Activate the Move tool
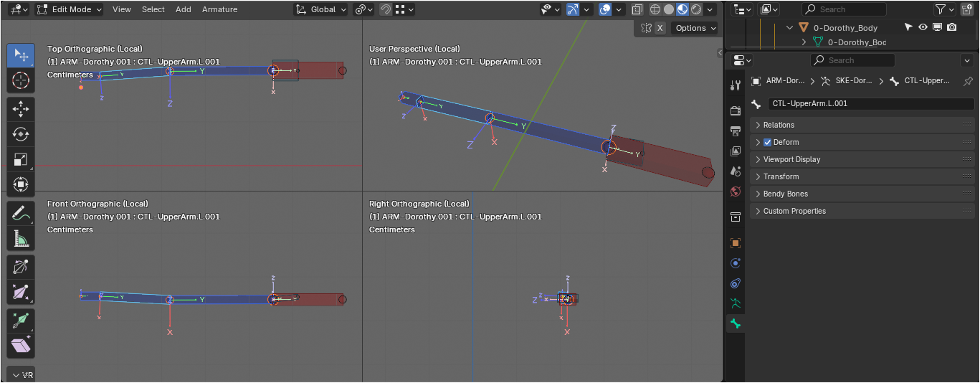The image size is (980, 383). coord(21,110)
